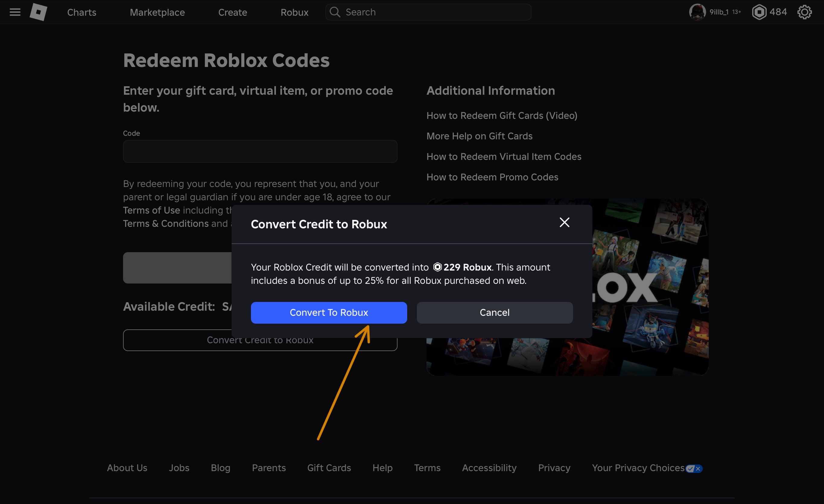
Task: Open the hamburger navigation menu
Action: point(15,12)
